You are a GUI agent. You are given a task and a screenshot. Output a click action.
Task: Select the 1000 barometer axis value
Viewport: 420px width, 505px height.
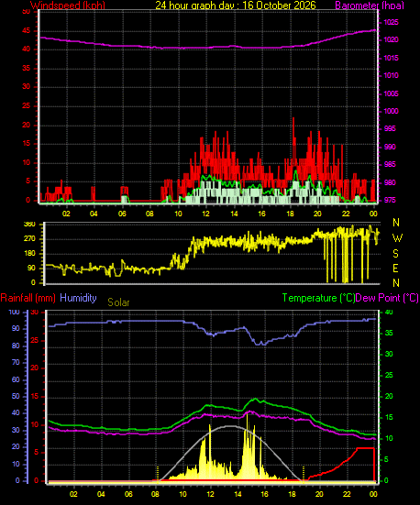click(x=391, y=111)
